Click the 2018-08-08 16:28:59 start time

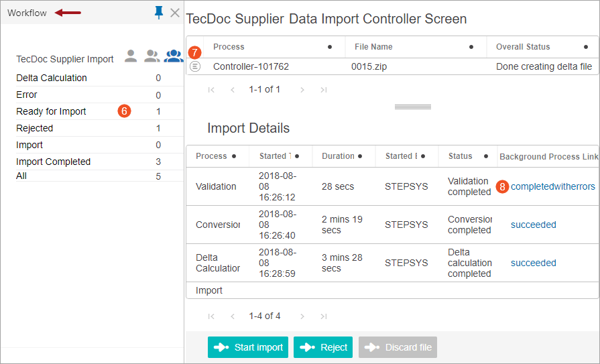click(278, 263)
